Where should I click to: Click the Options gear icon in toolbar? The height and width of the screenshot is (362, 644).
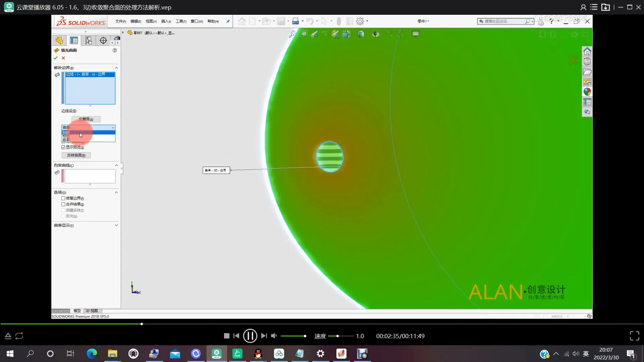click(x=360, y=21)
